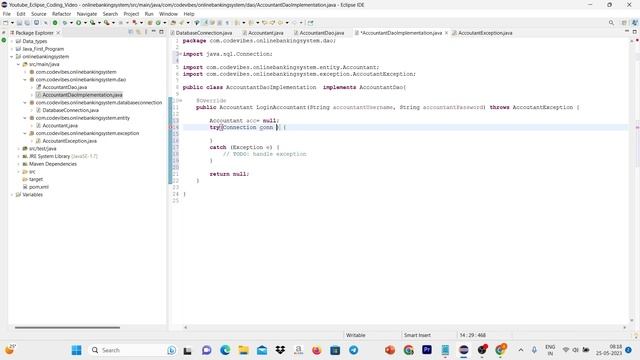Open the New wizard dropdown arrow
This screenshot has width=640, height=360.
(x=12, y=23)
